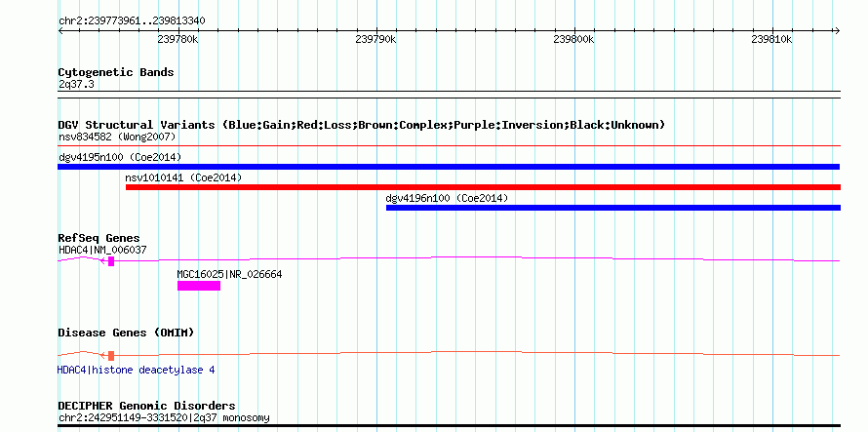Click the RefSeq Genes track title
The image size is (868, 432).
coord(99,238)
